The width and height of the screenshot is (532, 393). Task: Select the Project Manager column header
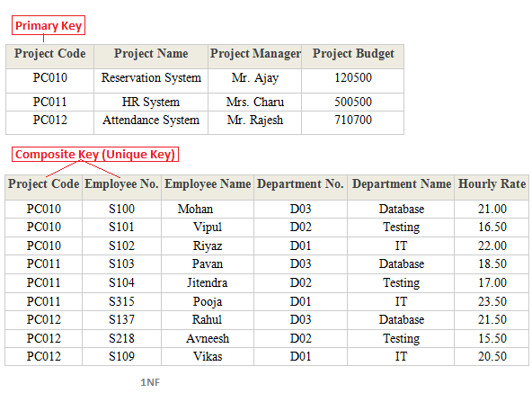(255, 53)
